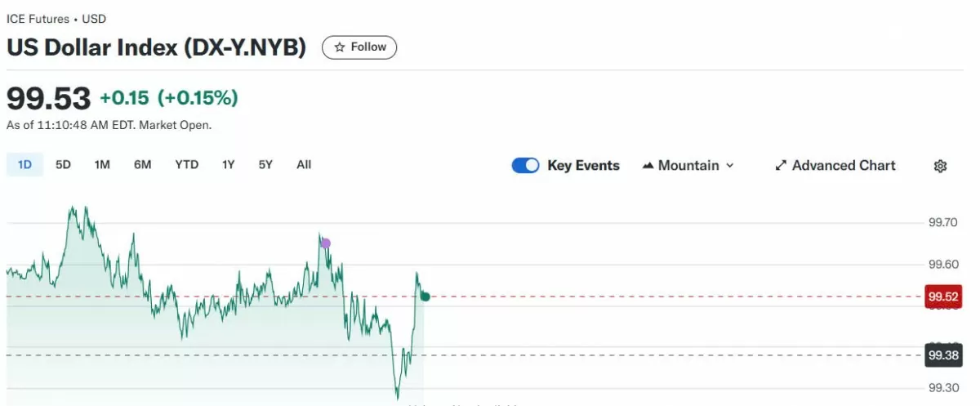
Task: Click the red 99.52 price label
Action: pos(942,297)
